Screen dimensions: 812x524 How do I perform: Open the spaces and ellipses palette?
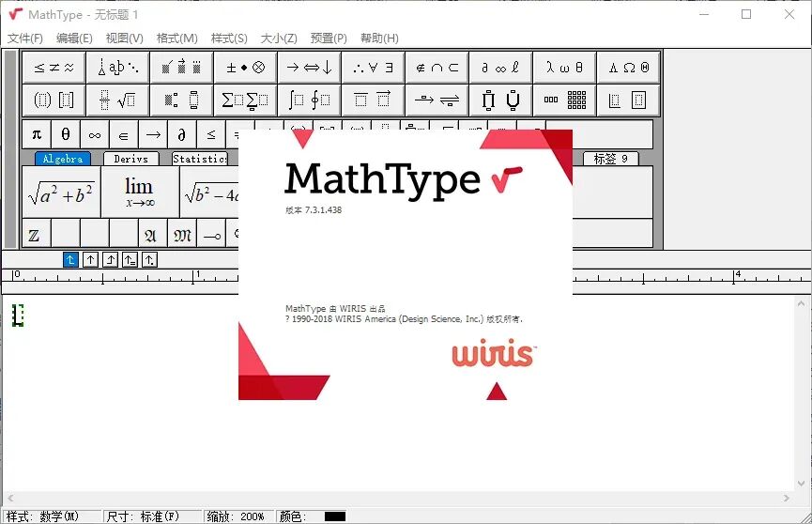tap(118, 68)
